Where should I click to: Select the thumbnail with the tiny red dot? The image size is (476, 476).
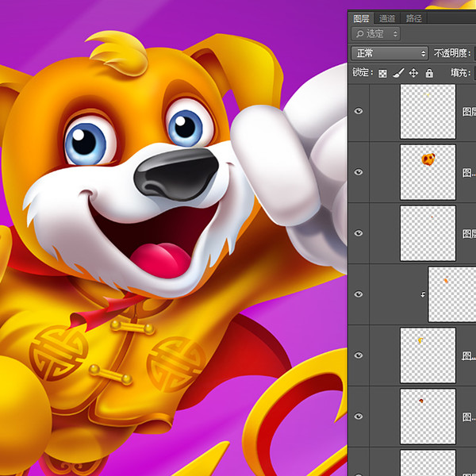[x=428, y=233]
